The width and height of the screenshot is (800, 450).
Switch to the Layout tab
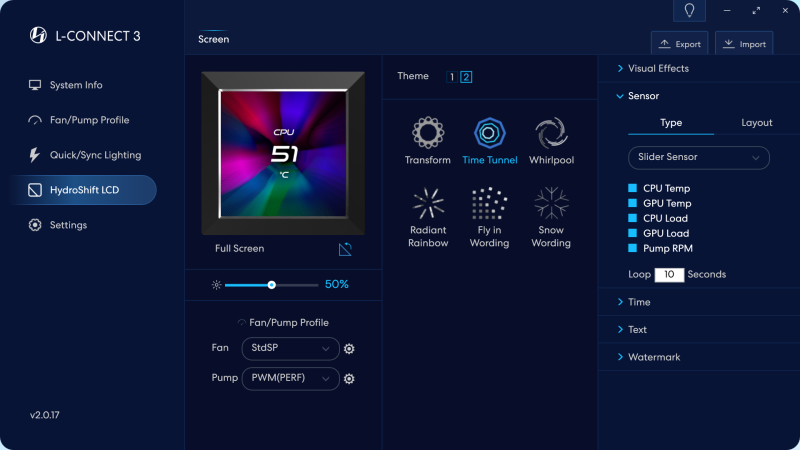click(x=757, y=123)
